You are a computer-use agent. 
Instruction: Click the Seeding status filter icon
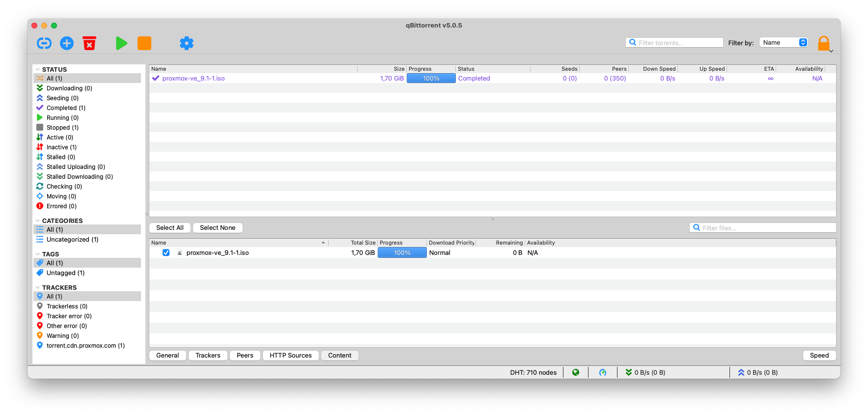40,98
